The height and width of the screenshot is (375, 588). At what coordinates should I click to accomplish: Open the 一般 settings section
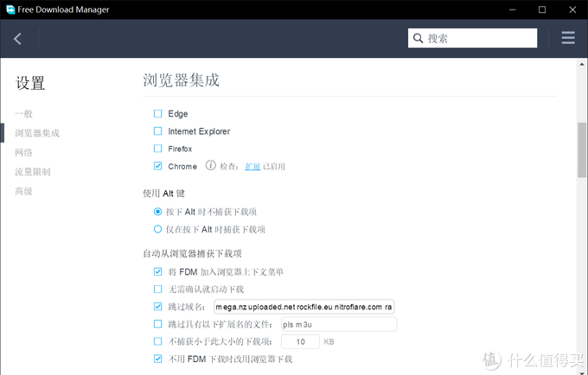coord(24,113)
